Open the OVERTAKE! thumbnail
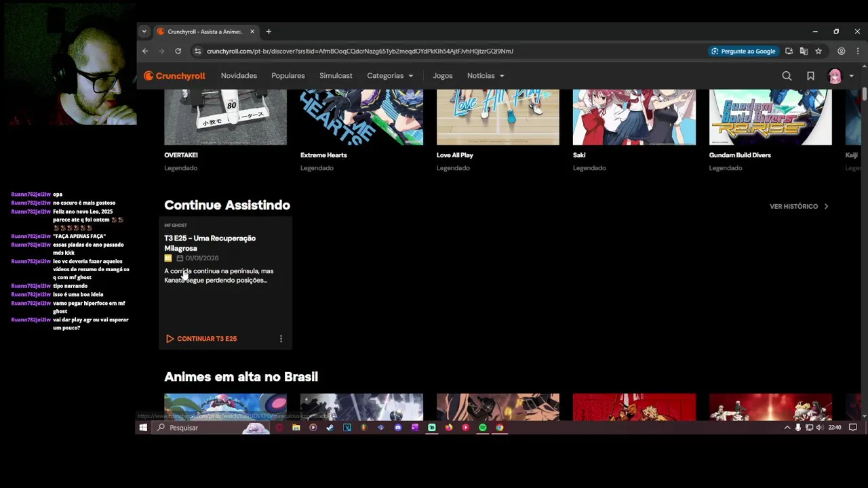 pyautogui.click(x=225, y=117)
